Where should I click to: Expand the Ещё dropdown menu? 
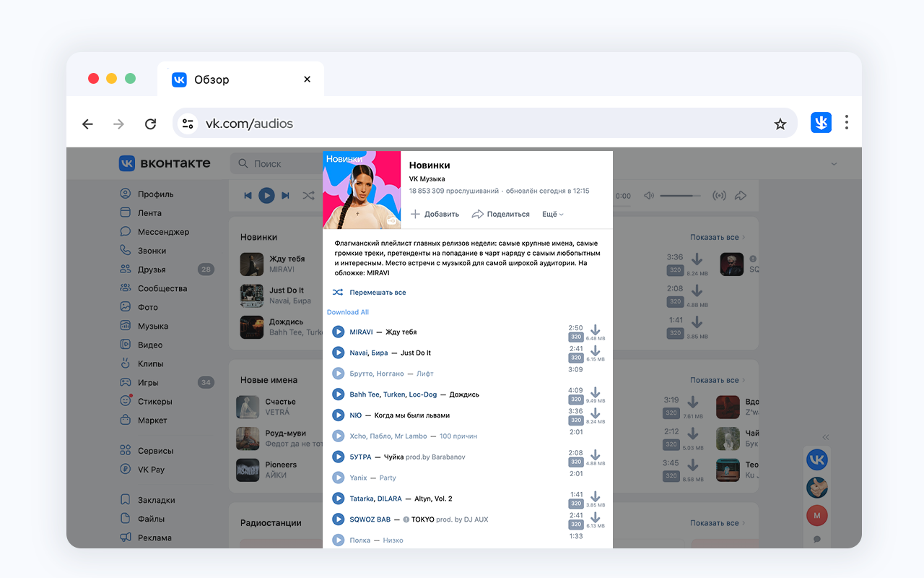coord(553,214)
